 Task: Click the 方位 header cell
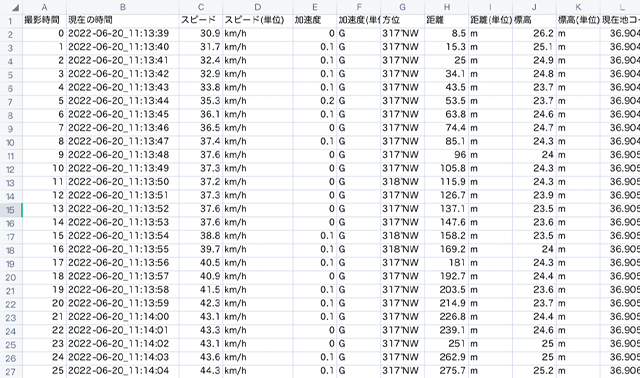[x=402, y=20]
